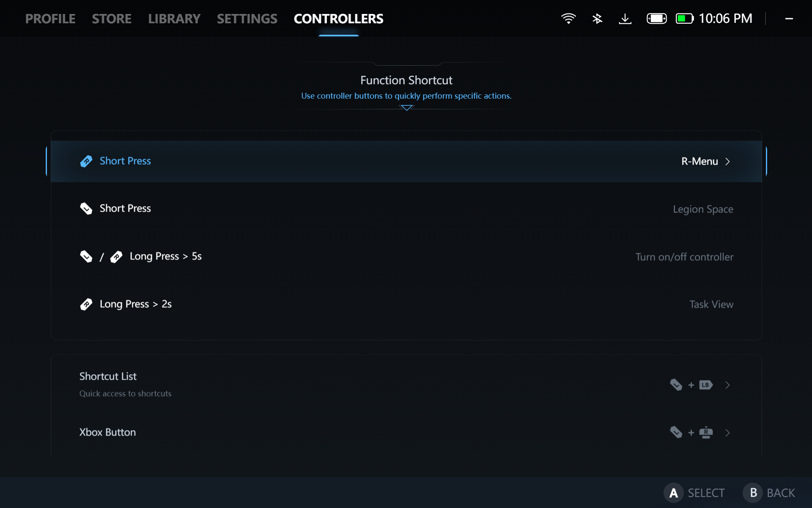Open Shortcut List row chevron
The image size is (812, 508).
click(x=727, y=385)
